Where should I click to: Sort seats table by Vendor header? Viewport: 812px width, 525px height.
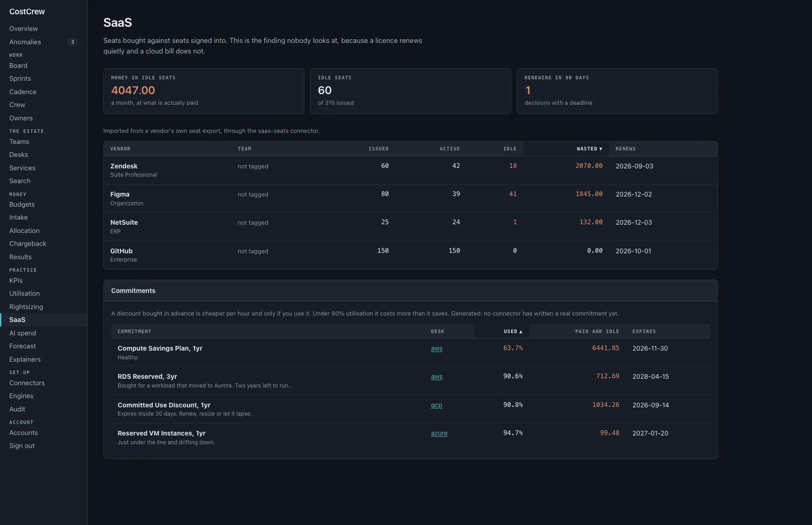(120, 149)
